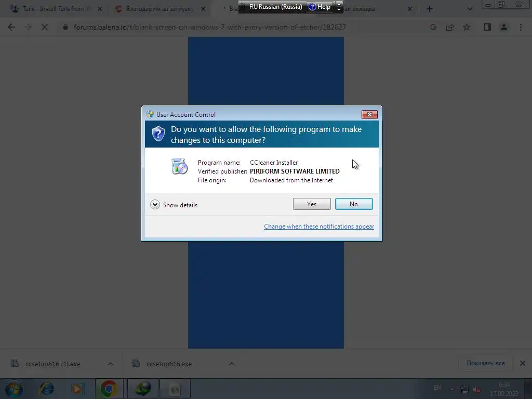532x399 pixels.
Task: Minimize the language bar
Action: coord(339,4)
